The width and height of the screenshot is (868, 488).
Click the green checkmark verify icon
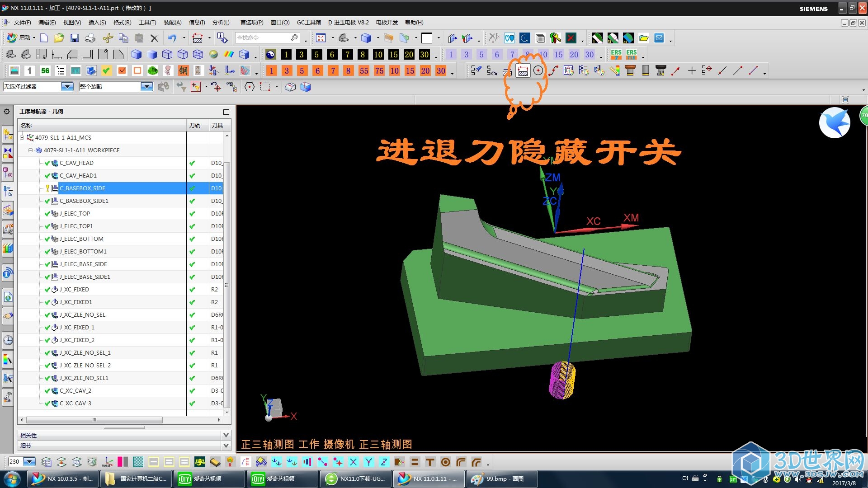click(x=106, y=70)
